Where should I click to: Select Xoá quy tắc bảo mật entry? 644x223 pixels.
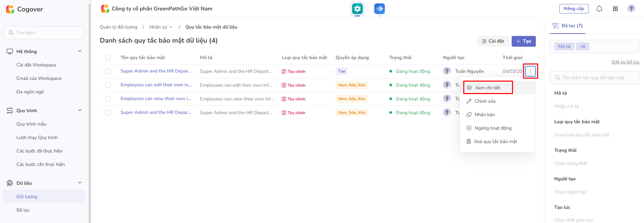[498, 141]
